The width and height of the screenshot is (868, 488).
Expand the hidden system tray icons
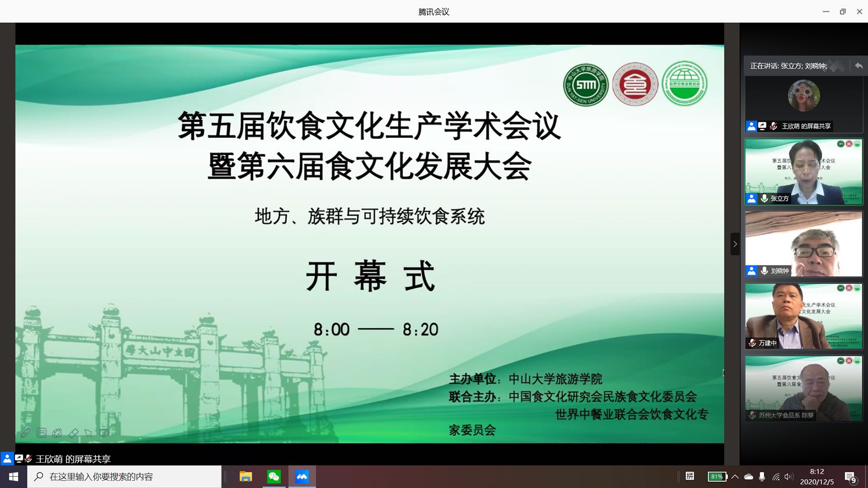pos(735,477)
